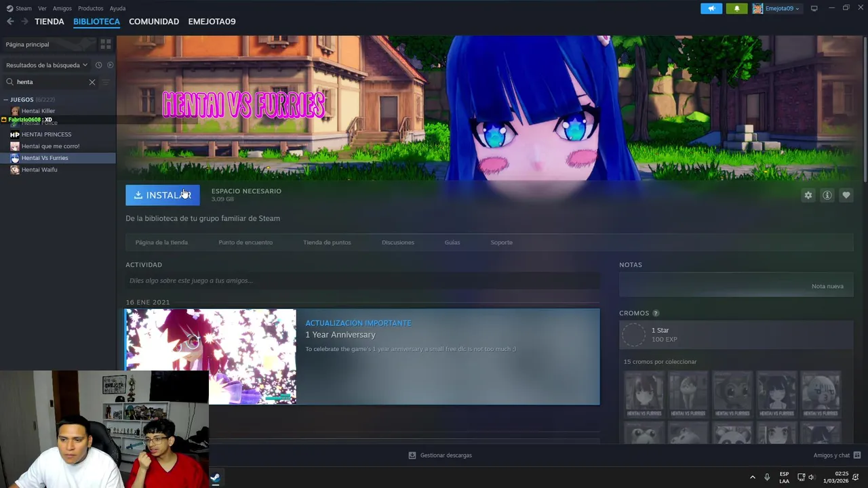Open Gestionar descargas

440,455
